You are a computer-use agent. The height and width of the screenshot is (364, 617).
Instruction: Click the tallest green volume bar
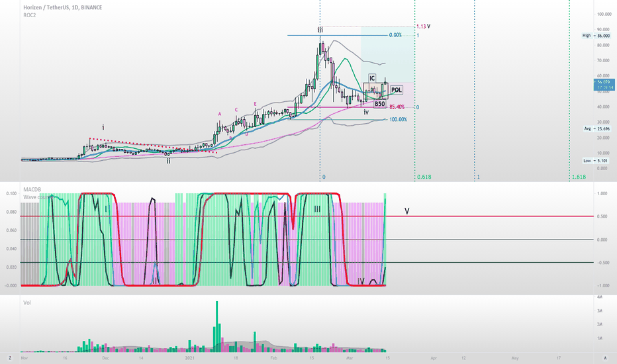[216, 327]
